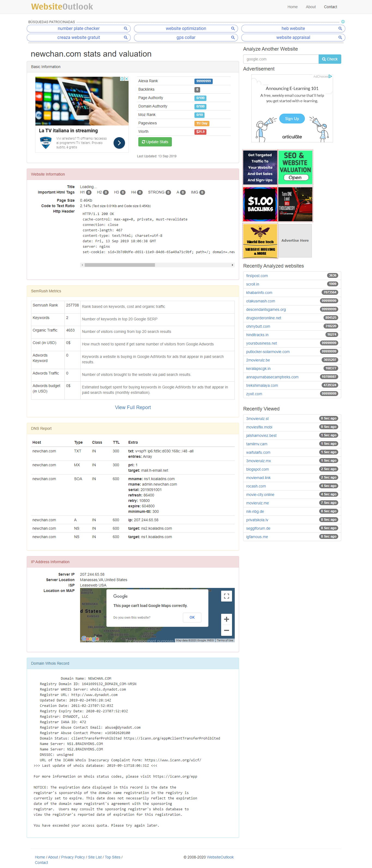Click 'Terms of Use' on map
The width and height of the screenshot is (372, 868).
[225, 640]
